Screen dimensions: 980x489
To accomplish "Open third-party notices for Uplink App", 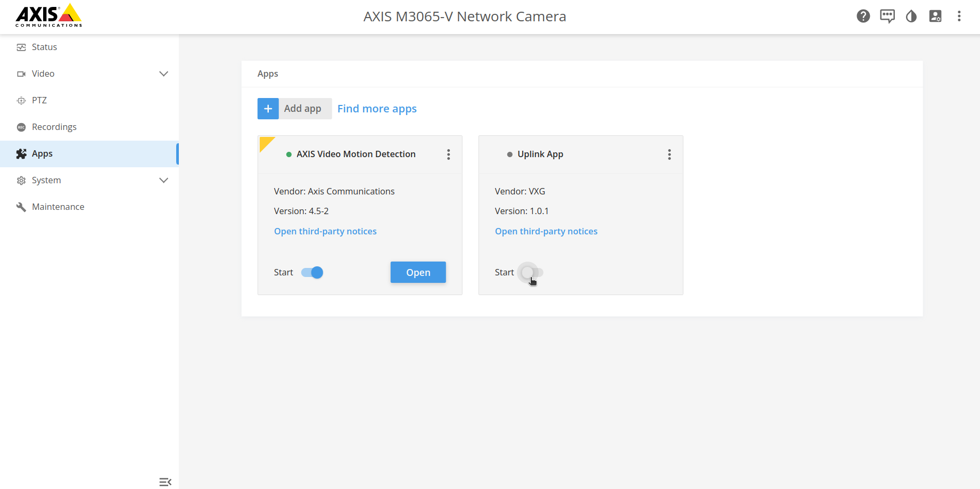I will click(x=546, y=232).
